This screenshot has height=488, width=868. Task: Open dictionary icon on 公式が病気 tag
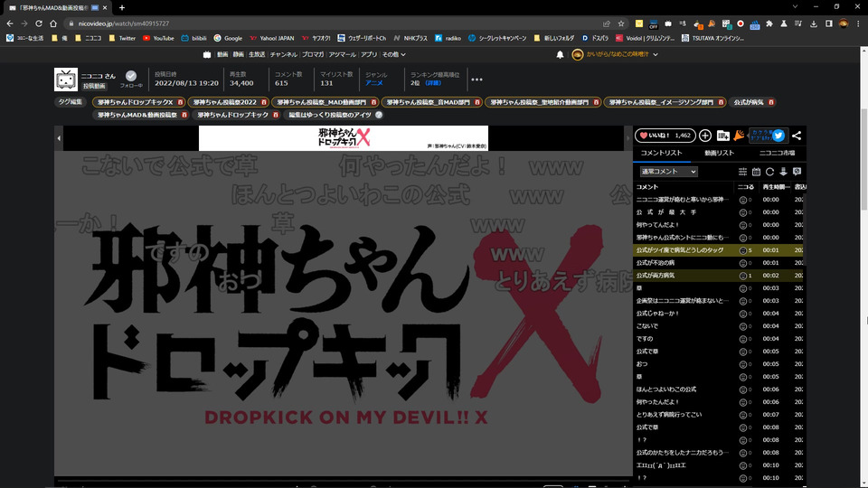(x=771, y=102)
